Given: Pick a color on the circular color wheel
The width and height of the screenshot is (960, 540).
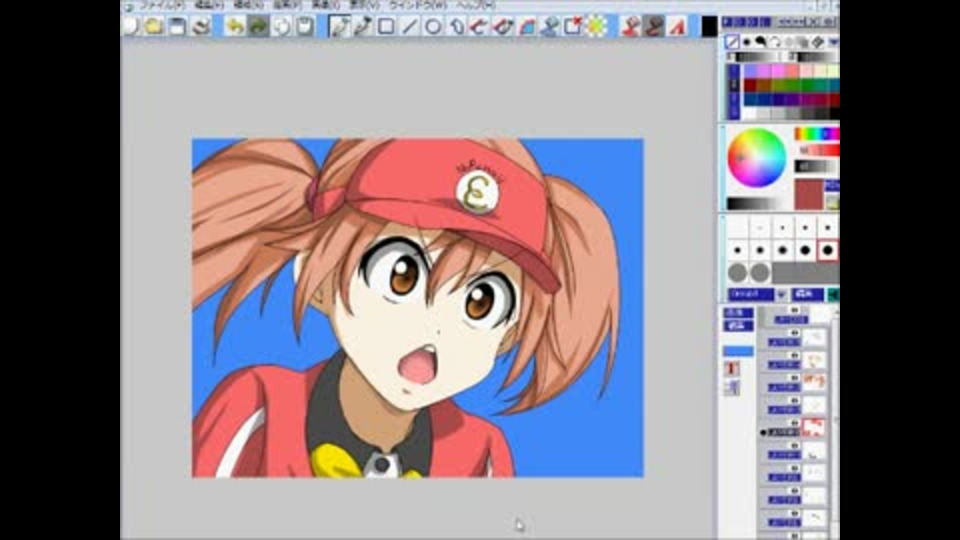Looking at the screenshot, I should point(756,158).
